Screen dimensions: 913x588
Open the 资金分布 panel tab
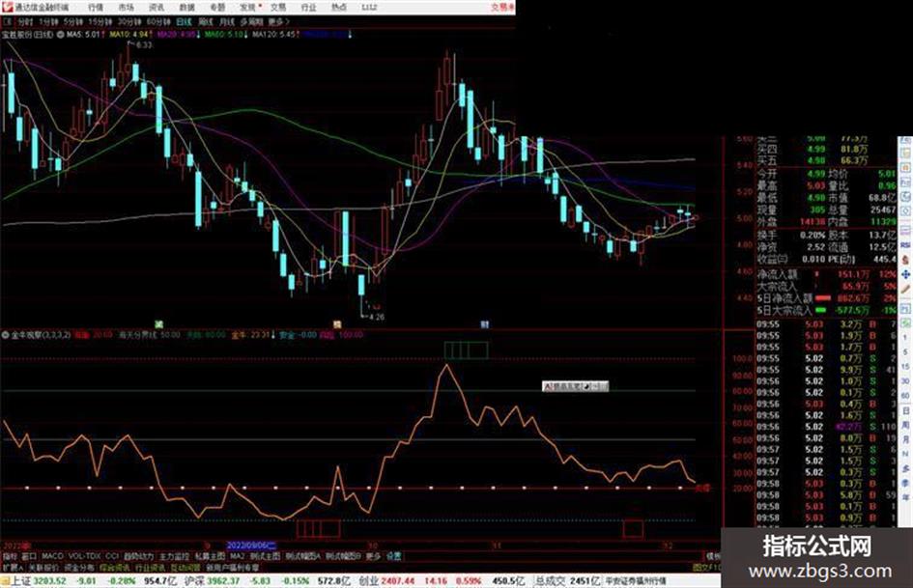[x=78, y=567]
